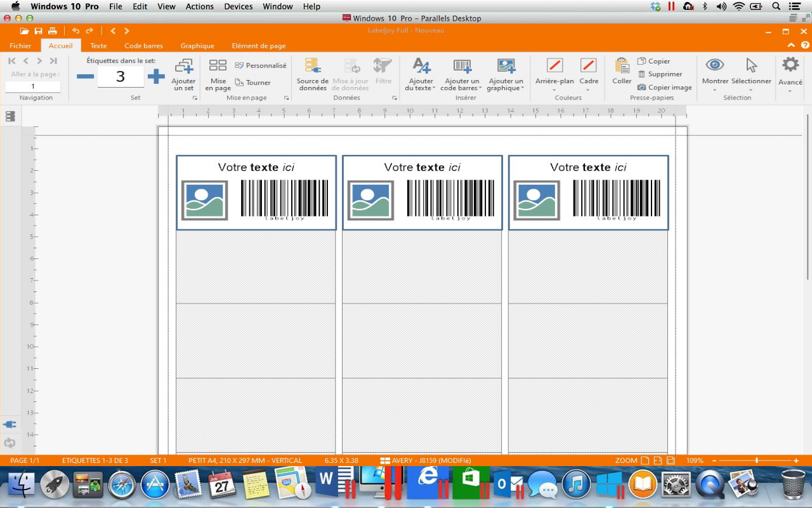Select the barcode in the second label
812x508 pixels.
[x=451, y=200]
